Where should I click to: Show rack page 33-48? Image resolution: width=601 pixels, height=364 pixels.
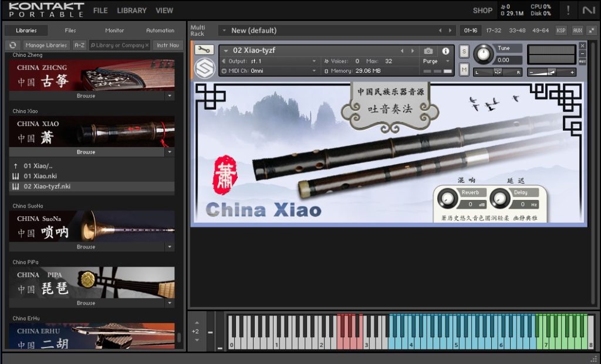click(x=517, y=30)
